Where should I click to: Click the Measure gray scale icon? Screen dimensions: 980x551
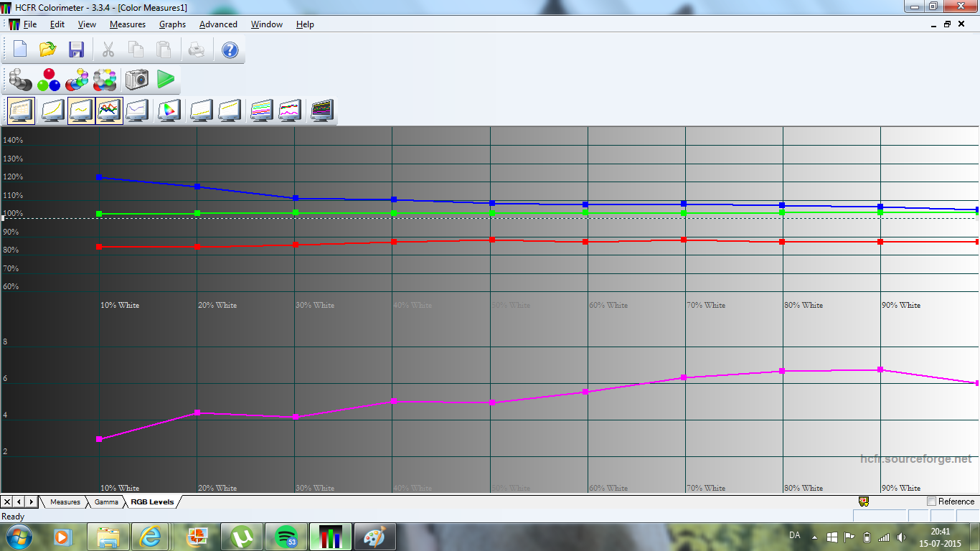coord(21,79)
